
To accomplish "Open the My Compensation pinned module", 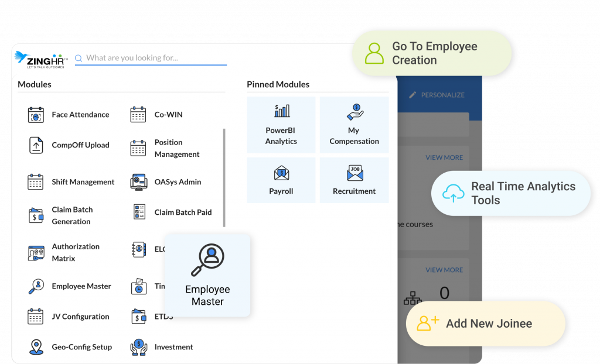I will coord(354,124).
